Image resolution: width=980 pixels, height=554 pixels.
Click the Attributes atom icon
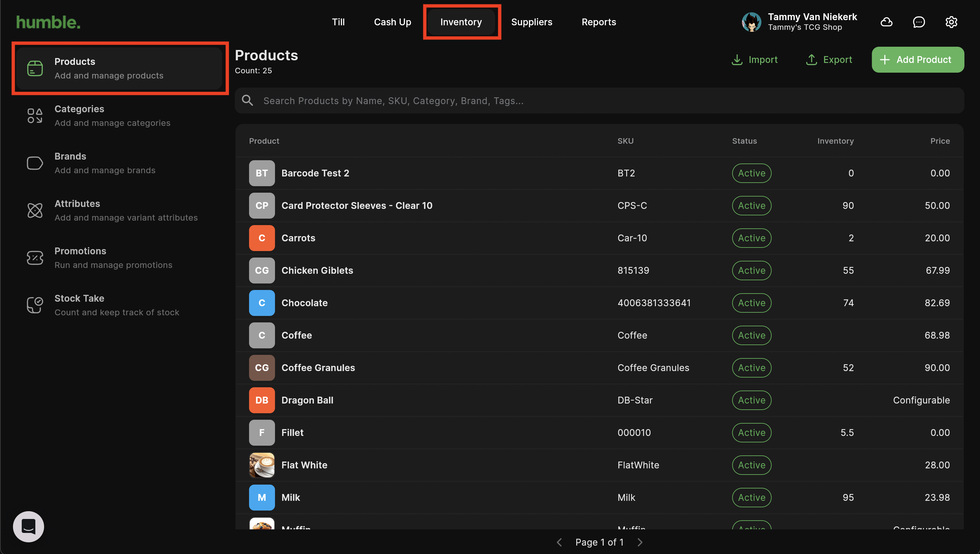pos(35,211)
